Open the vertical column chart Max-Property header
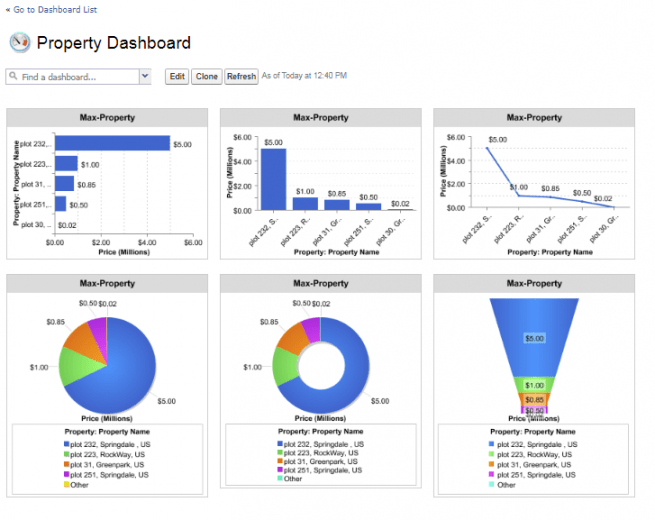Image resolution: width=655 pixels, height=520 pixels. coord(321,117)
